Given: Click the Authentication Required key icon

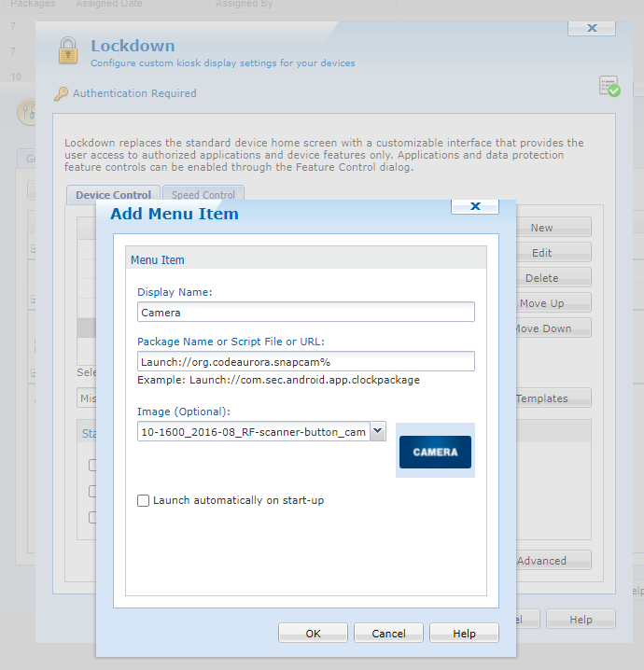Looking at the screenshot, I should (62, 93).
